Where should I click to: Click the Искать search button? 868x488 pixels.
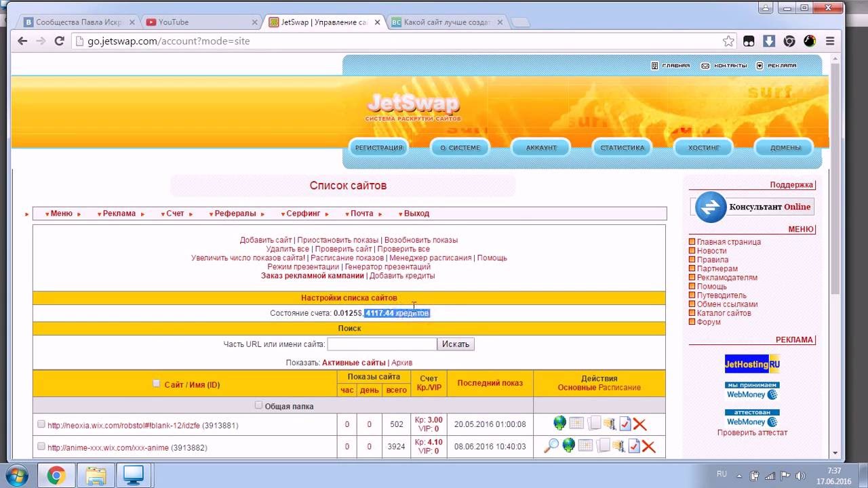[x=456, y=344]
